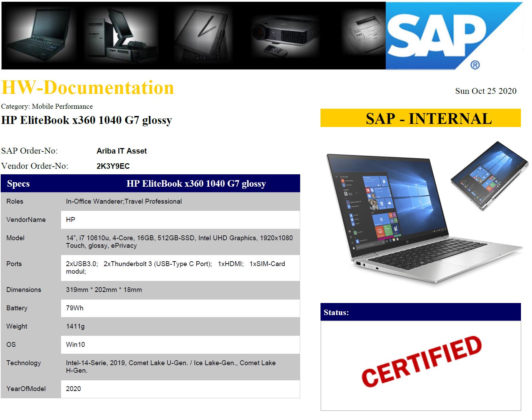The width and height of the screenshot is (532, 420).
Task: Click the 2020 year of model value
Action: 73,389
